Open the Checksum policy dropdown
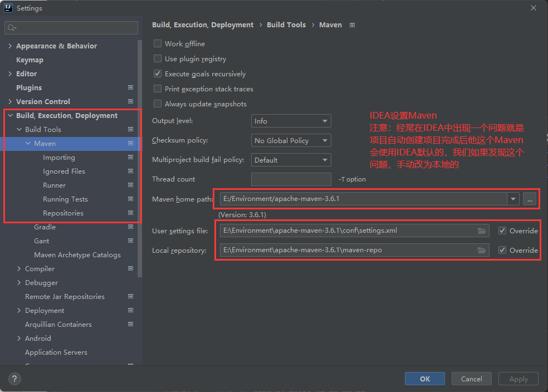 pyautogui.click(x=291, y=140)
